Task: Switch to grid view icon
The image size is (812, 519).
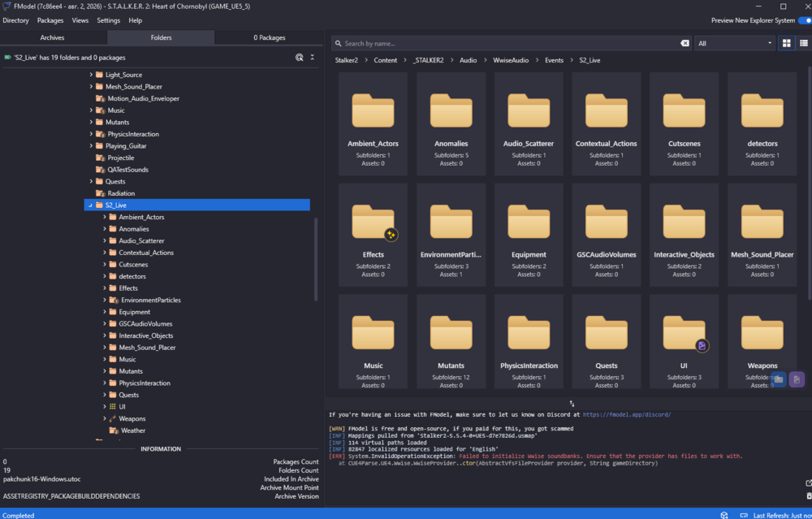Action: [786, 44]
